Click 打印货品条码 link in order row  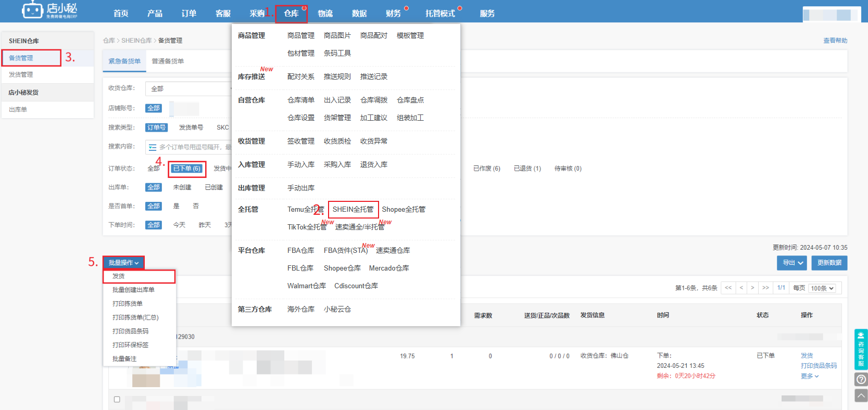[x=819, y=366]
